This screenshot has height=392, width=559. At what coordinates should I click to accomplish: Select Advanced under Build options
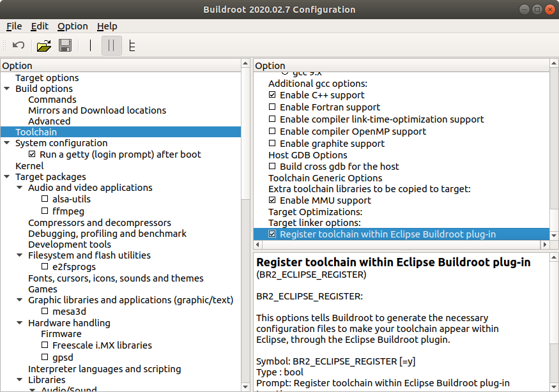coord(49,121)
